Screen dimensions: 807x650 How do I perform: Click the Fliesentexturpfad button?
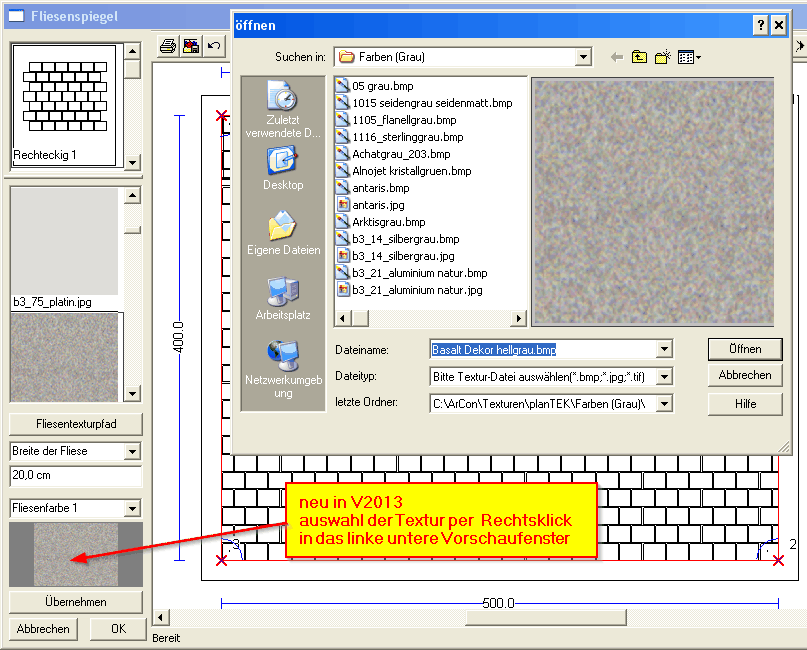[76, 424]
